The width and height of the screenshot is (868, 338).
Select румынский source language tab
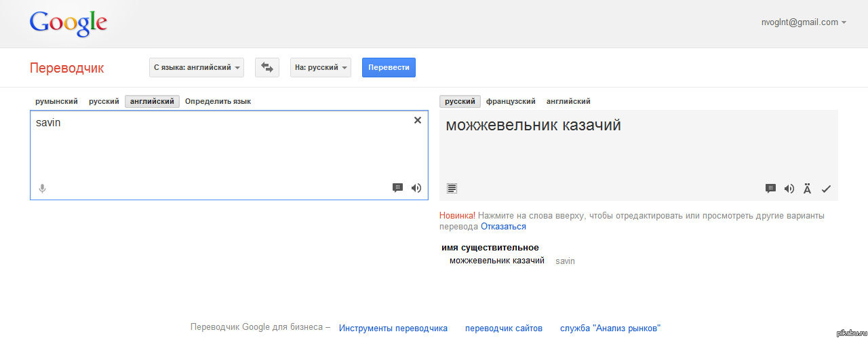pos(56,101)
